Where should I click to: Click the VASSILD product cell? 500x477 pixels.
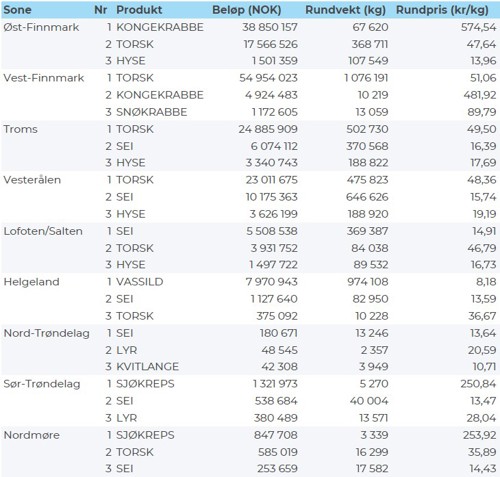coord(140,282)
